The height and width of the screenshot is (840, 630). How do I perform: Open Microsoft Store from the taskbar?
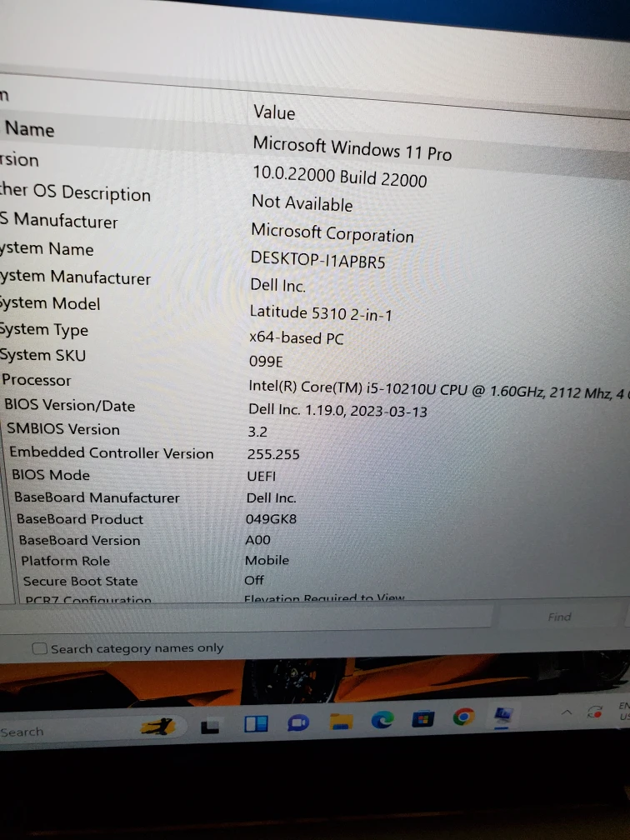423,718
